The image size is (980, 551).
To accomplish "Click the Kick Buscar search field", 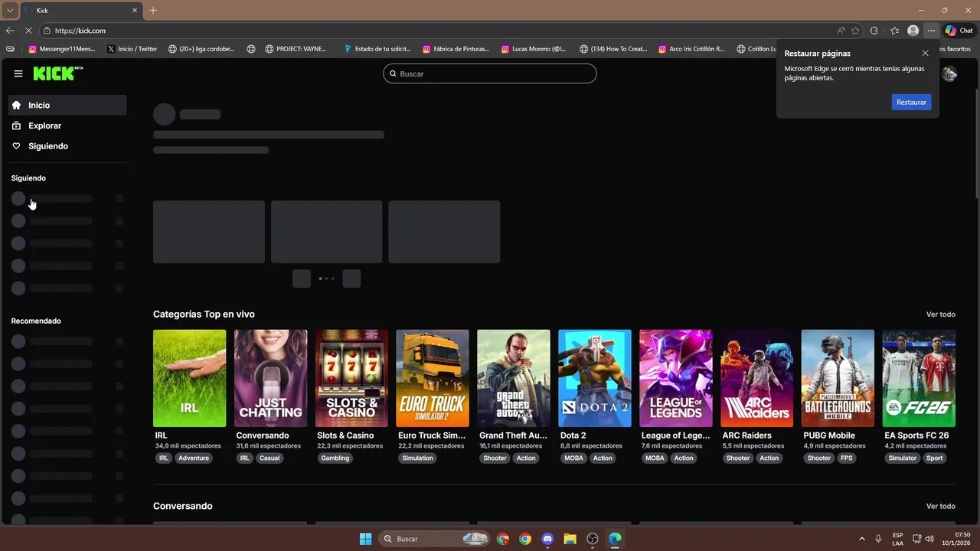I will (x=490, y=73).
